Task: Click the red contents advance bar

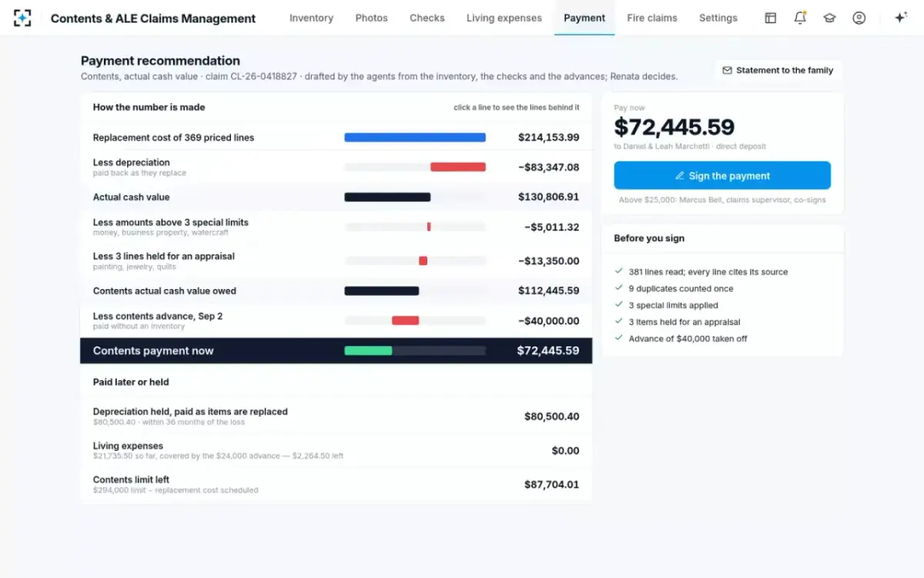Action: [405, 321]
